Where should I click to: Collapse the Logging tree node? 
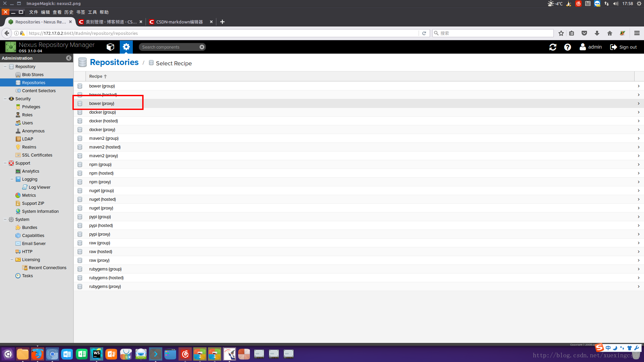click(12, 179)
